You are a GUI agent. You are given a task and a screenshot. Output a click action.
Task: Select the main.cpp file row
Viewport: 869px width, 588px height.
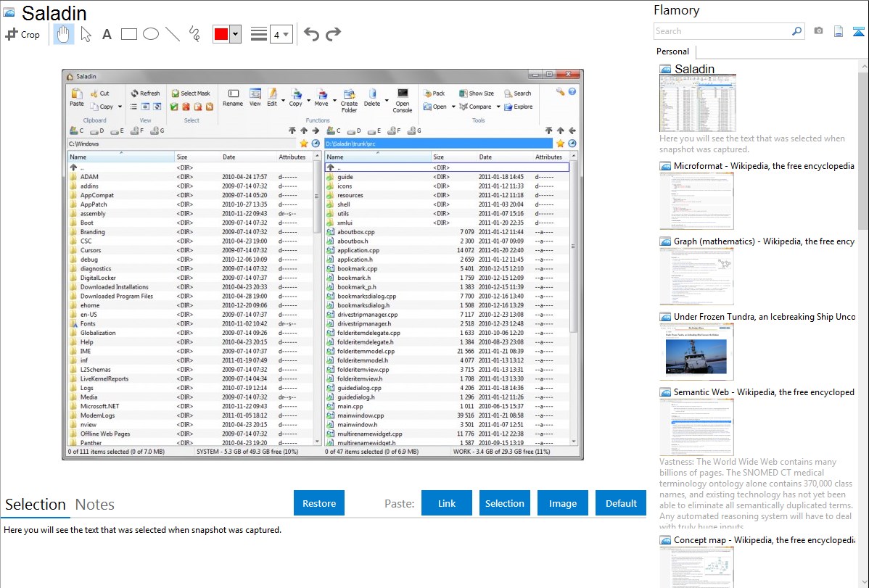pos(447,406)
